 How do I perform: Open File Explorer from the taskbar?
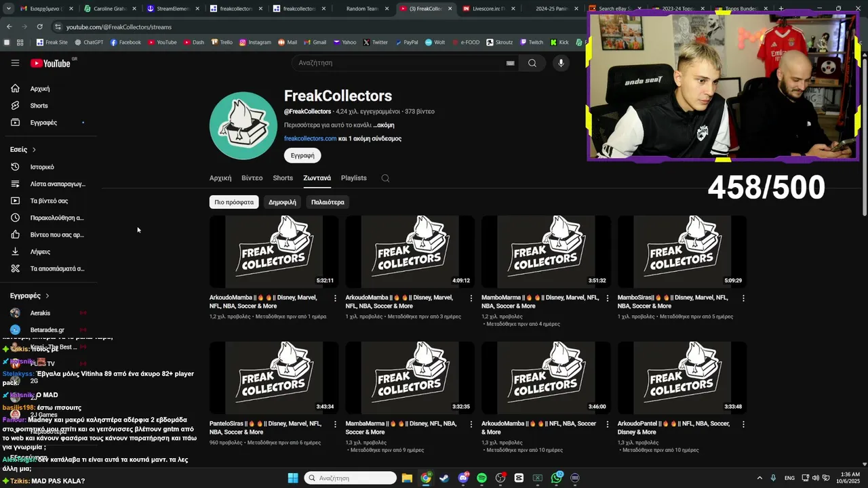pos(407,478)
